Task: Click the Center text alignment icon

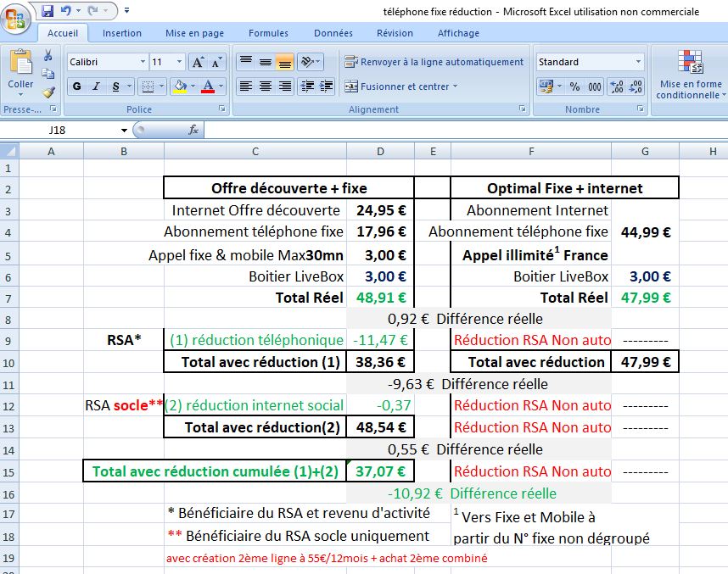Action: (x=266, y=86)
